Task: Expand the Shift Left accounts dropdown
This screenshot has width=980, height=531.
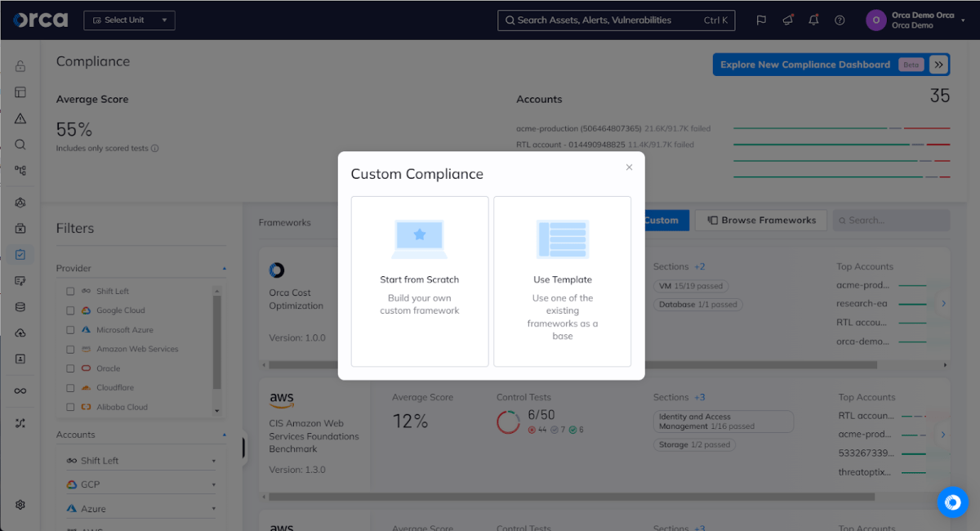Action: coord(141,461)
